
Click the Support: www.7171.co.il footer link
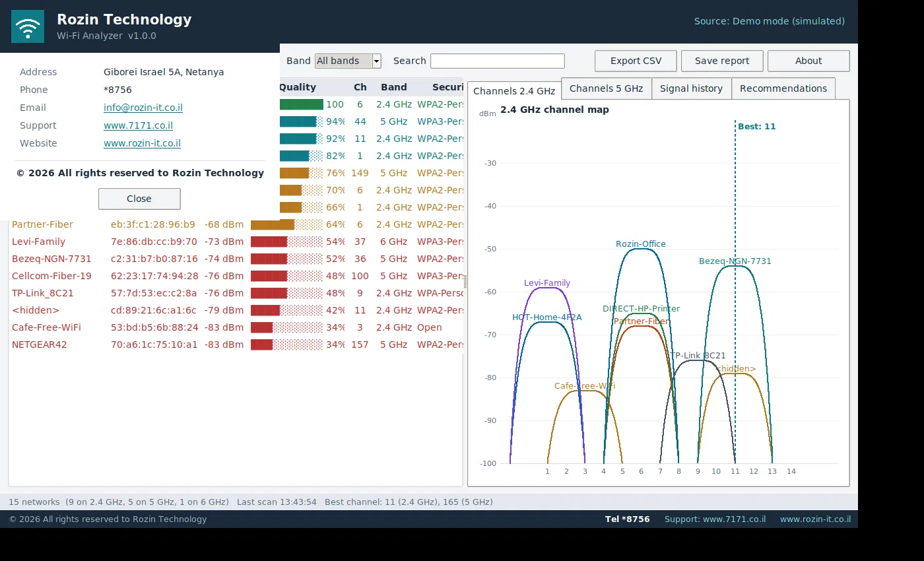click(715, 519)
